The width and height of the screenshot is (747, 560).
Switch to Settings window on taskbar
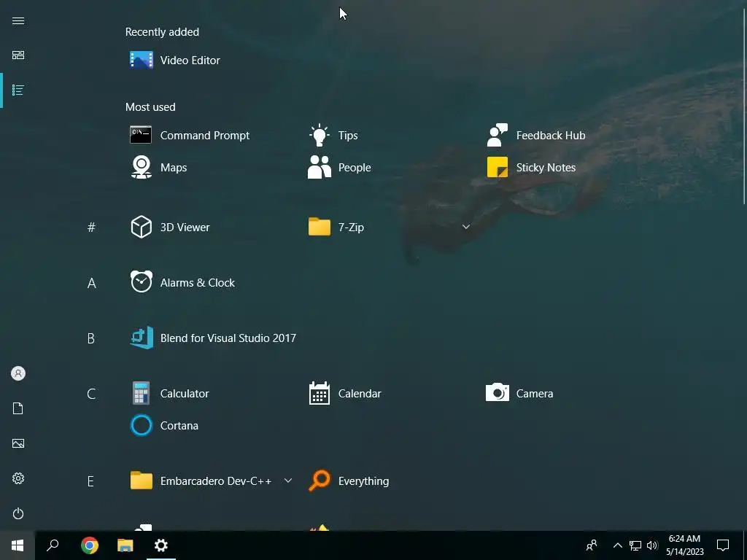point(161,545)
